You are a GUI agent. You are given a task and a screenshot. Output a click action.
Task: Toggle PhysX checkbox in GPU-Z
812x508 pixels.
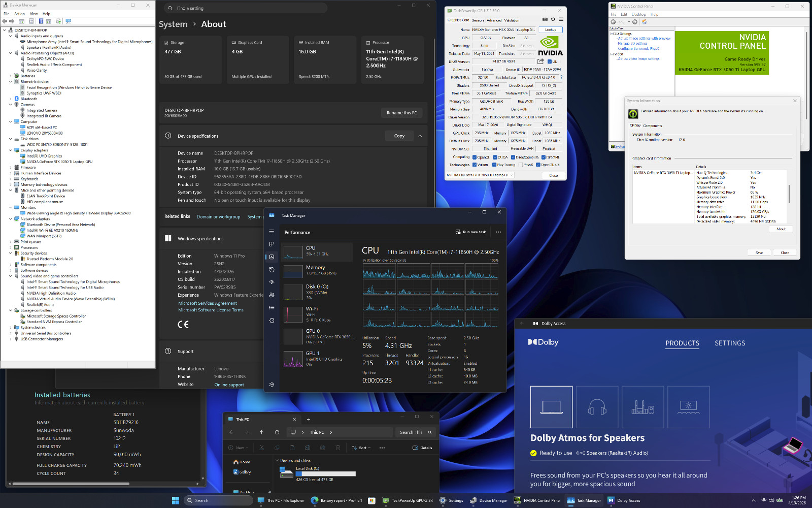[x=520, y=165]
